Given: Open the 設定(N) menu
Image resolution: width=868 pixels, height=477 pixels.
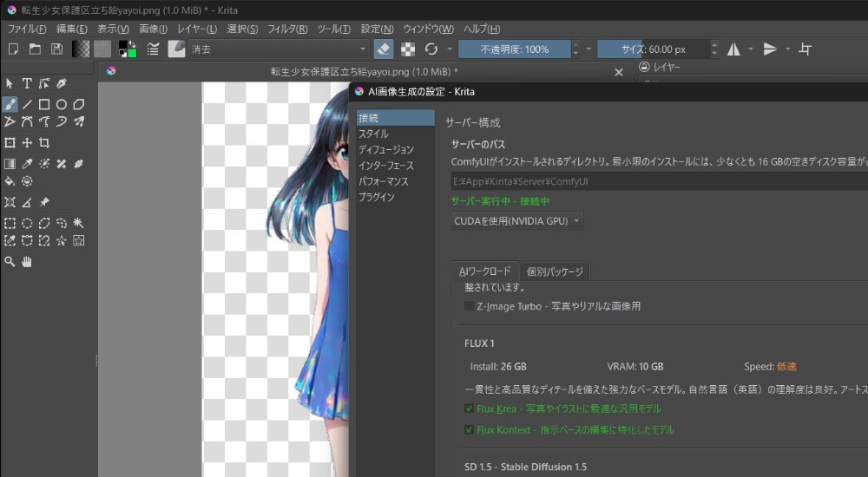Looking at the screenshot, I should [x=377, y=29].
